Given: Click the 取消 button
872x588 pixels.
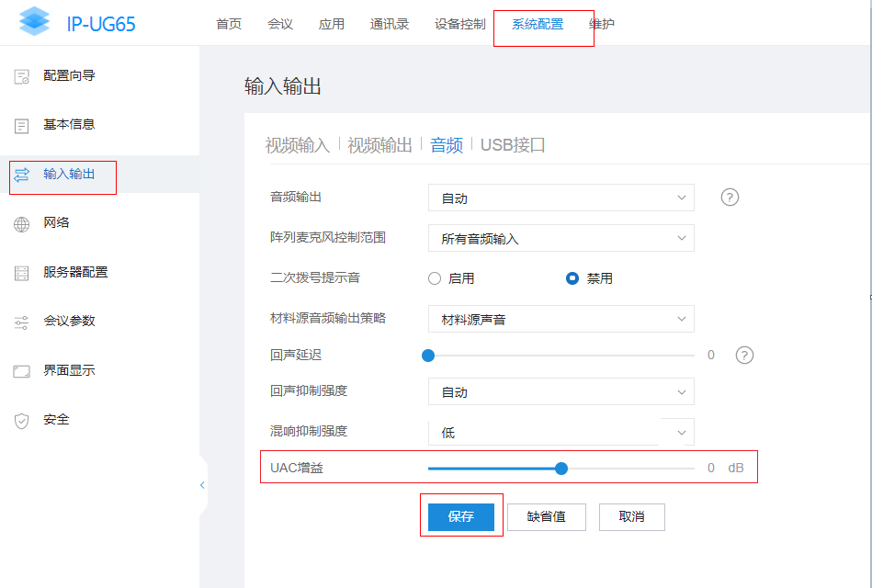Looking at the screenshot, I should [x=632, y=516].
